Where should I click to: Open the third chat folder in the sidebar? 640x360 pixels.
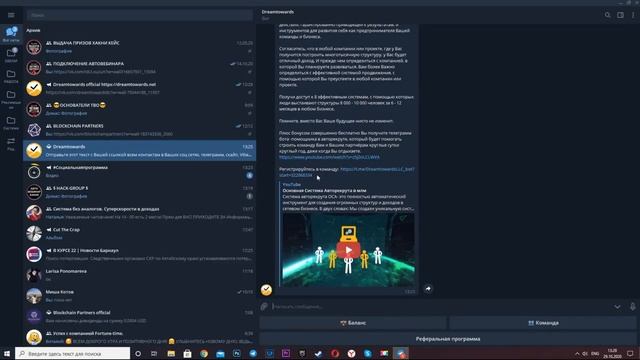(x=11, y=76)
